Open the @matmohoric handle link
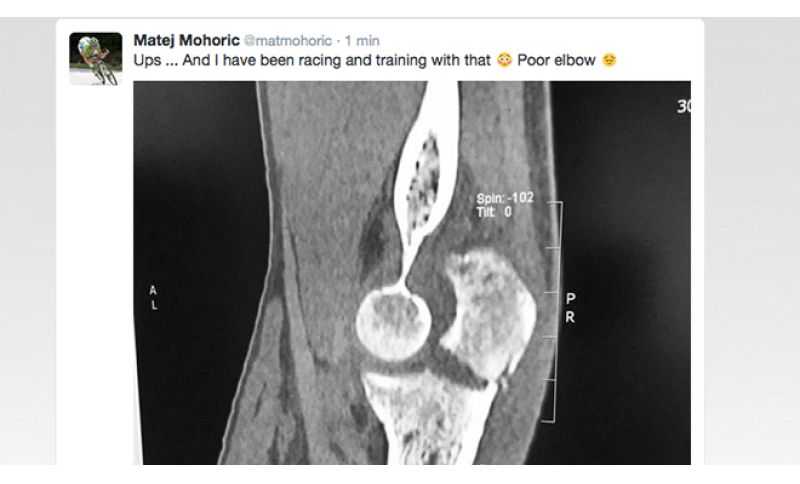The image size is (800, 484). 288,41
